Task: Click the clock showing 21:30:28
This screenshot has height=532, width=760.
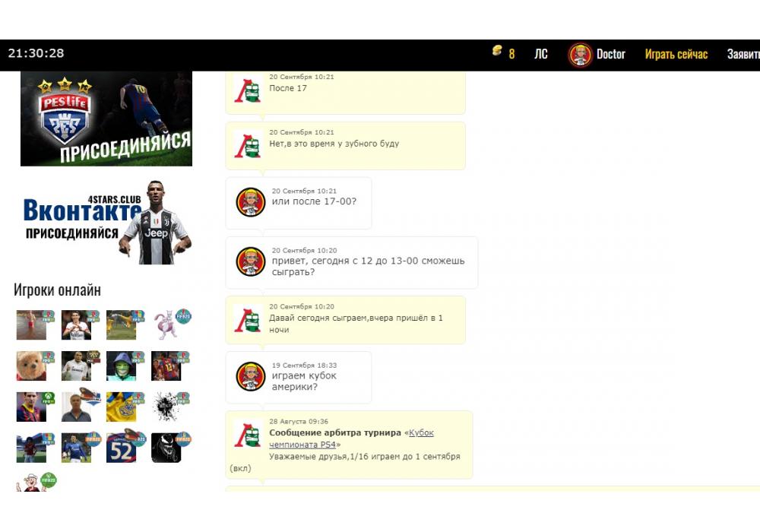Action: coord(36,53)
